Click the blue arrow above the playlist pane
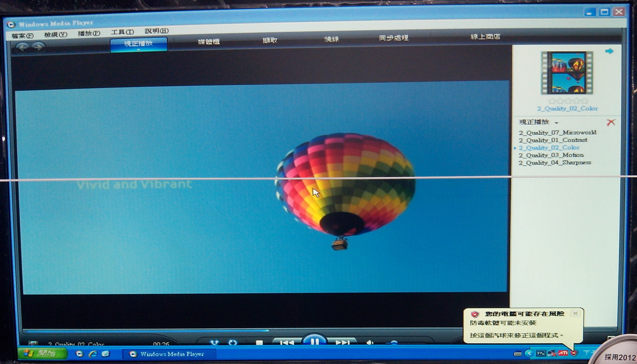Viewport: 637px width, 364px height. (609, 51)
